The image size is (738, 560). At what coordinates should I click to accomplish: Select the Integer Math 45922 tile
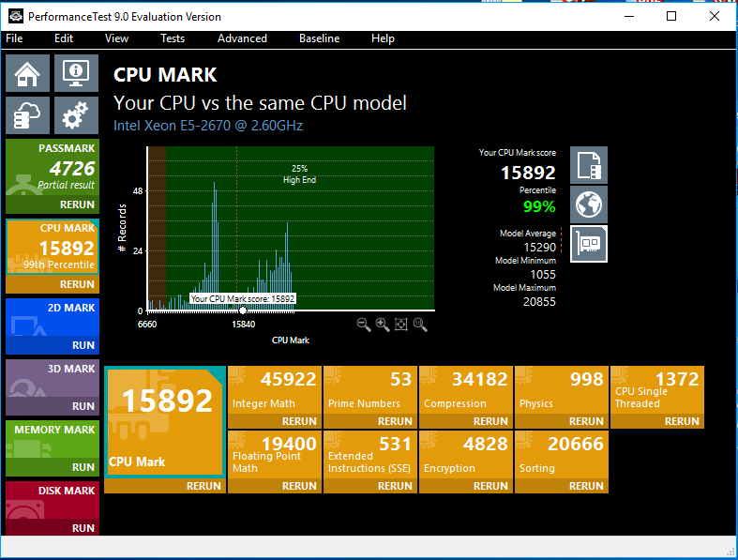[x=275, y=390]
